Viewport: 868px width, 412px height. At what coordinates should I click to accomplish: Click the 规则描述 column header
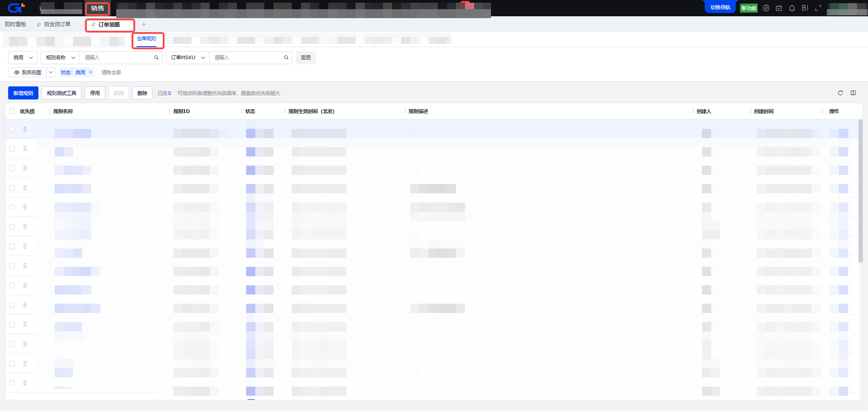point(418,111)
